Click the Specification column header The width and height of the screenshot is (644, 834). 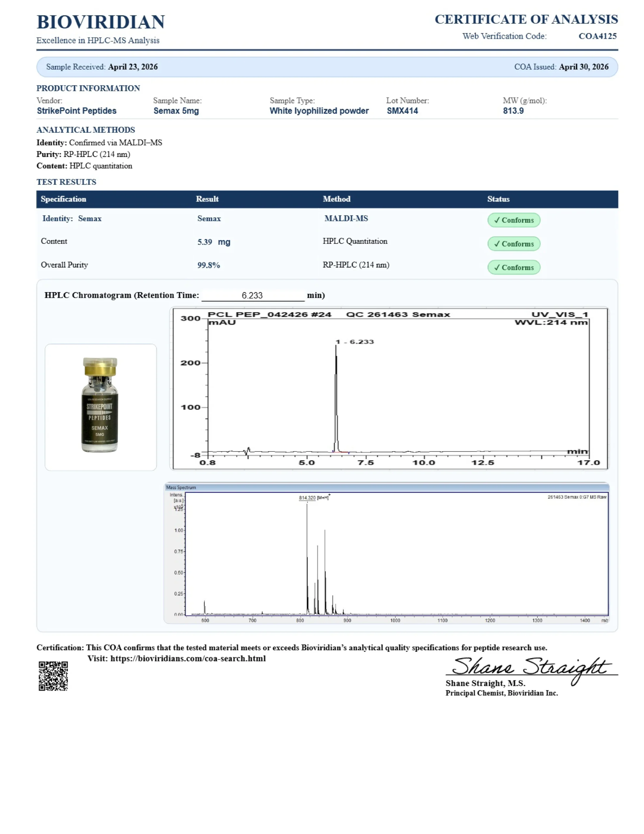63,199
